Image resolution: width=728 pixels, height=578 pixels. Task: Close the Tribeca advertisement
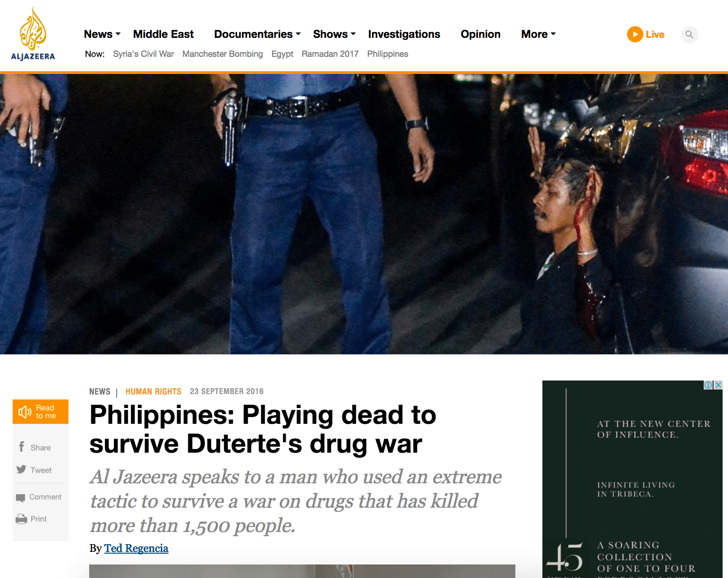[719, 385]
